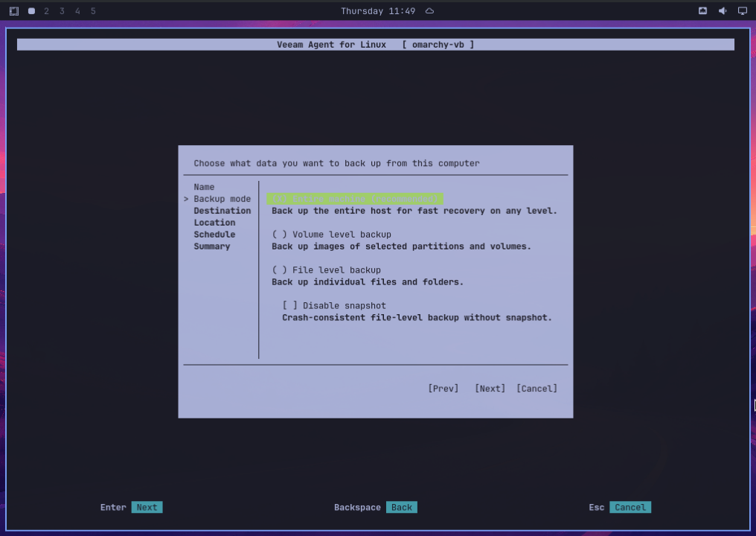Go to the Destination wizard step

coord(222,211)
